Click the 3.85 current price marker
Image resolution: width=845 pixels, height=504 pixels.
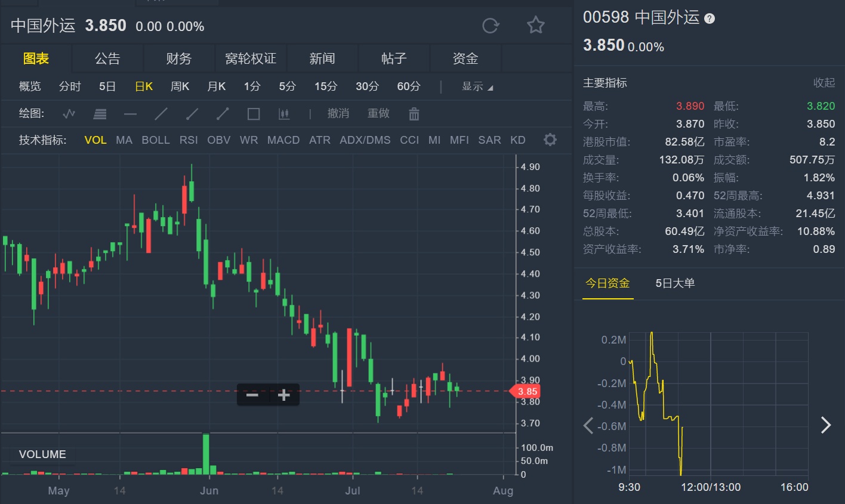tap(526, 391)
